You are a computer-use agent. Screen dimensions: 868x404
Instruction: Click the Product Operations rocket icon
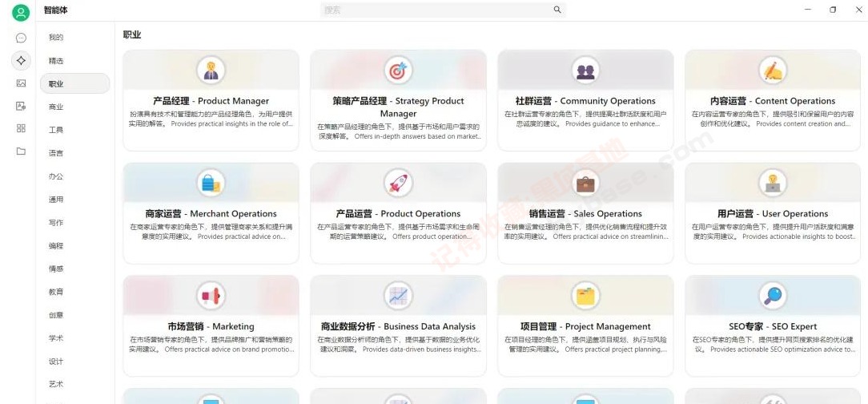pos(398,183)
